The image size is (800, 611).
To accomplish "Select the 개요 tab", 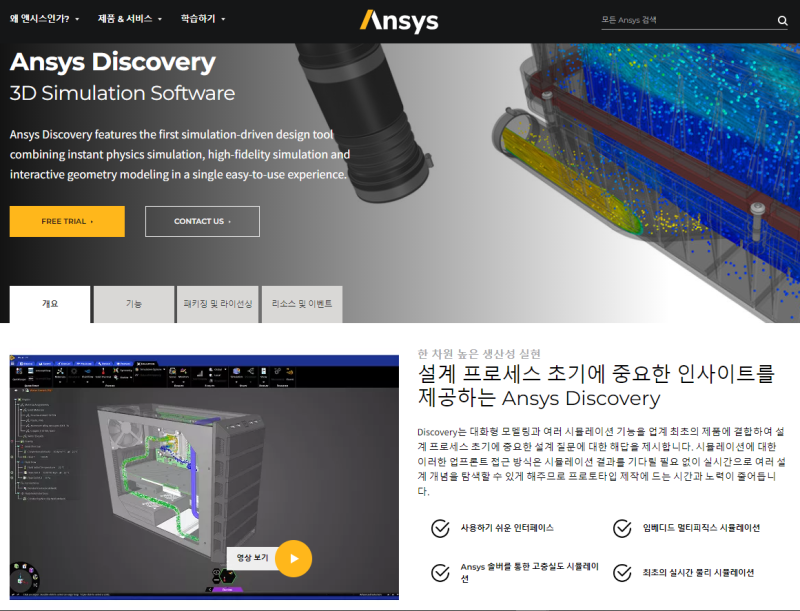I will coord(49,303).
